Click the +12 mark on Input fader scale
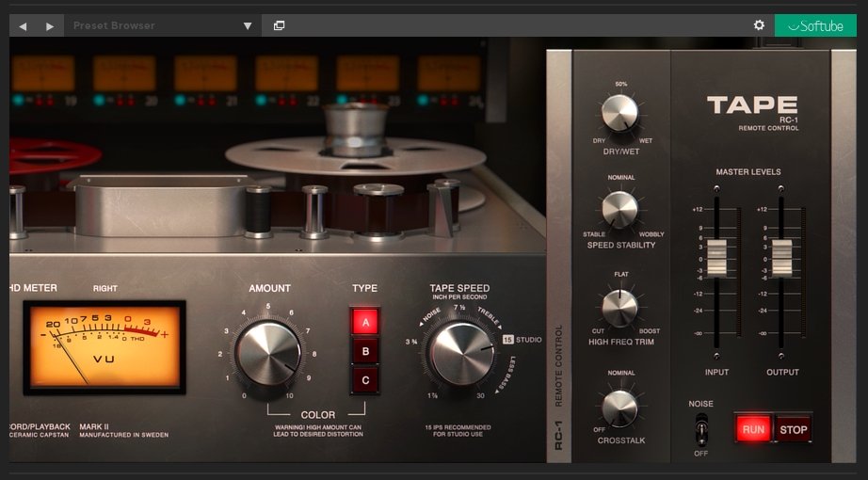The width and height of the screenshot is (868, 480). click(698, 209)
